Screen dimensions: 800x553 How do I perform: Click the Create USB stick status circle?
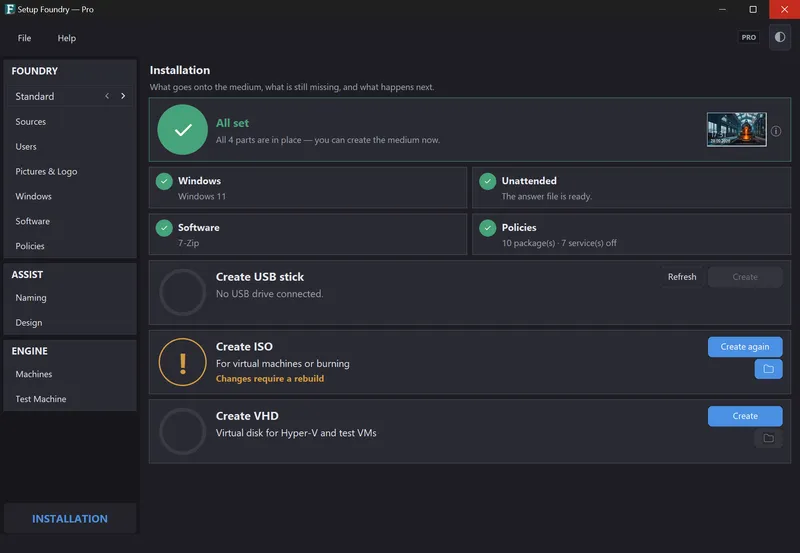pos(183,292)
